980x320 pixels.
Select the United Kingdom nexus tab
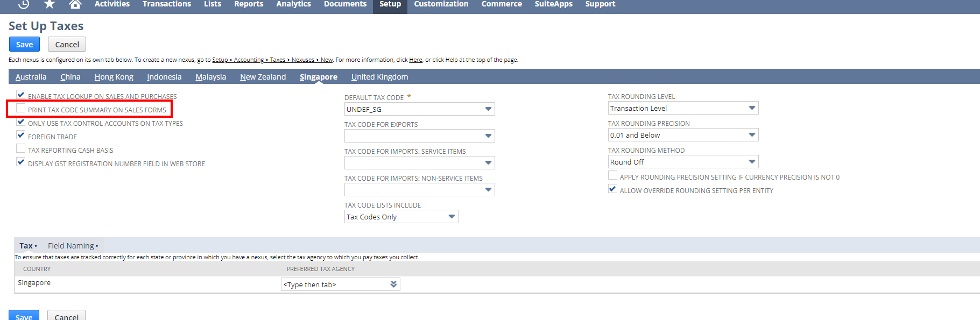tap(379, 77)
